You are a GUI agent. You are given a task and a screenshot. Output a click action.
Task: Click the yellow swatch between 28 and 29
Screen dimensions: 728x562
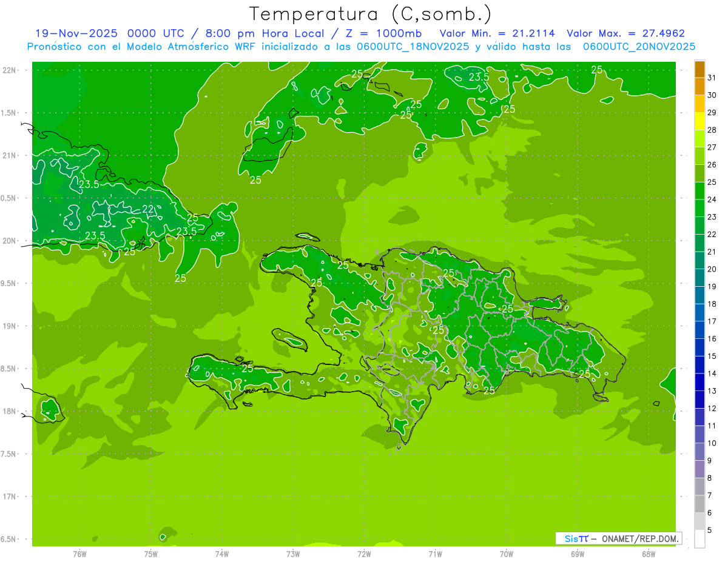699,121
